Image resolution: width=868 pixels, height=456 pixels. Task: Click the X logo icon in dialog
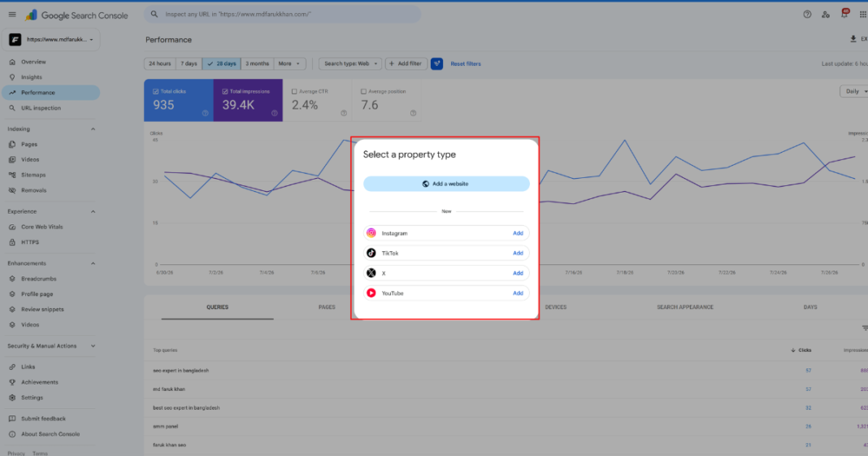point(371,273)
